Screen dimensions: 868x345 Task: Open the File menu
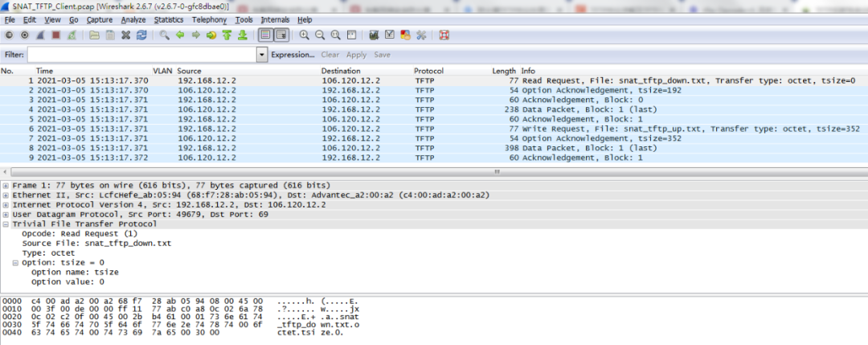(10, 20)
